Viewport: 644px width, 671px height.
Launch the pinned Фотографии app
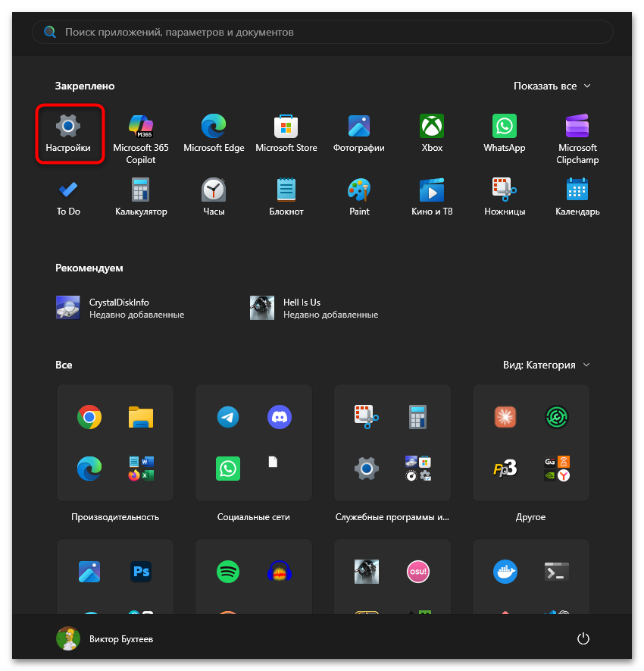[x=359, y=133]
